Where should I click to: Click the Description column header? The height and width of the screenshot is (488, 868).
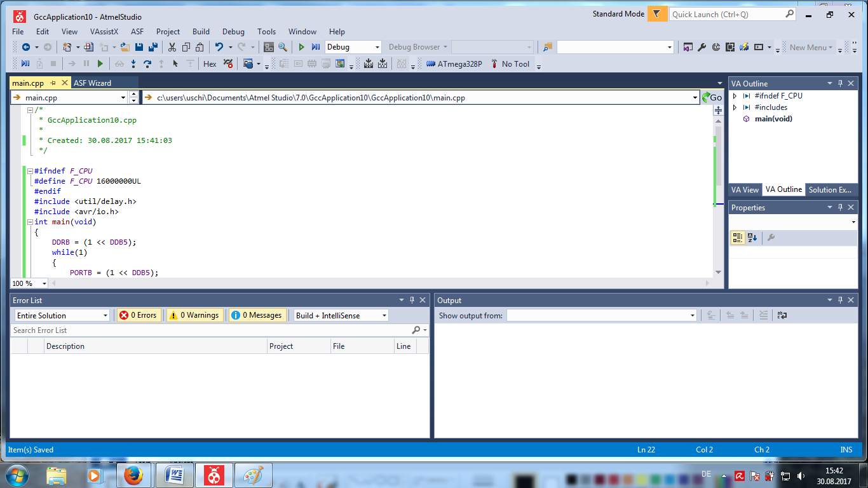coord(156,346)
